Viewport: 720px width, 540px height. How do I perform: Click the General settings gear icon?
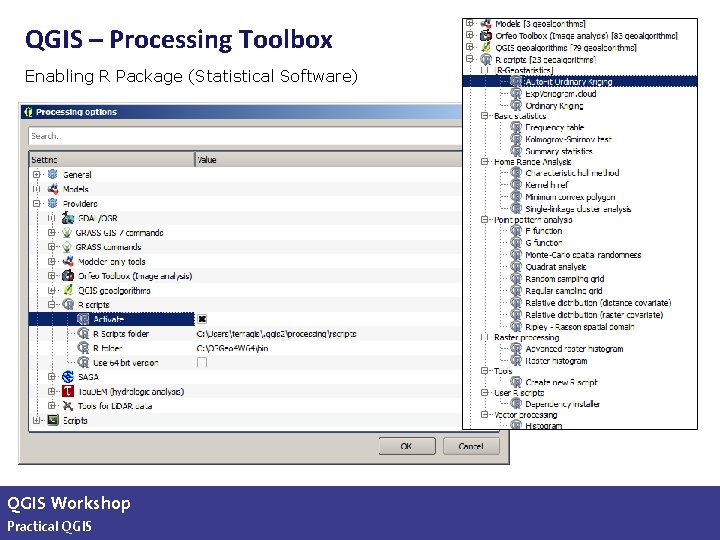click(53, 174)
